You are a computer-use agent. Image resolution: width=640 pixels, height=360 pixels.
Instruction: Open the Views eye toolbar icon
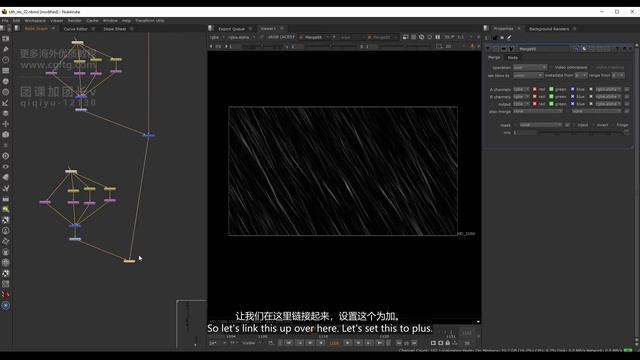point(6,167)
